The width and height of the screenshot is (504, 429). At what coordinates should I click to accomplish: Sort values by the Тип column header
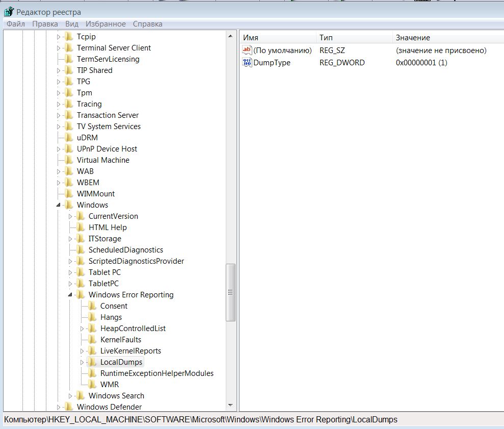355,38
